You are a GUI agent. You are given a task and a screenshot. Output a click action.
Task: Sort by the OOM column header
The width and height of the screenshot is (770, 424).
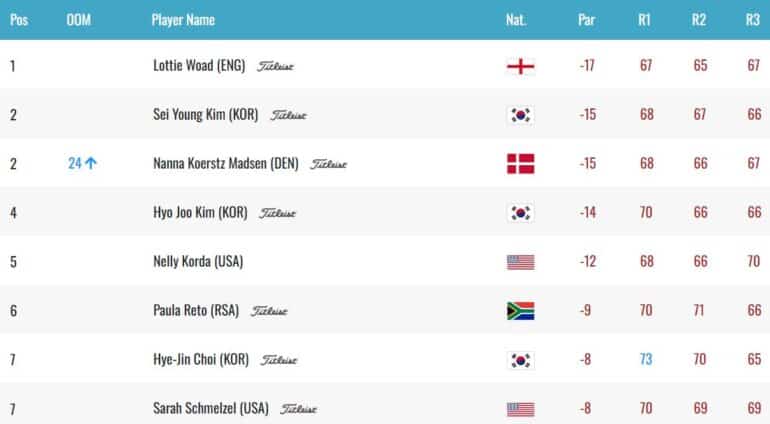coord(79,20)
